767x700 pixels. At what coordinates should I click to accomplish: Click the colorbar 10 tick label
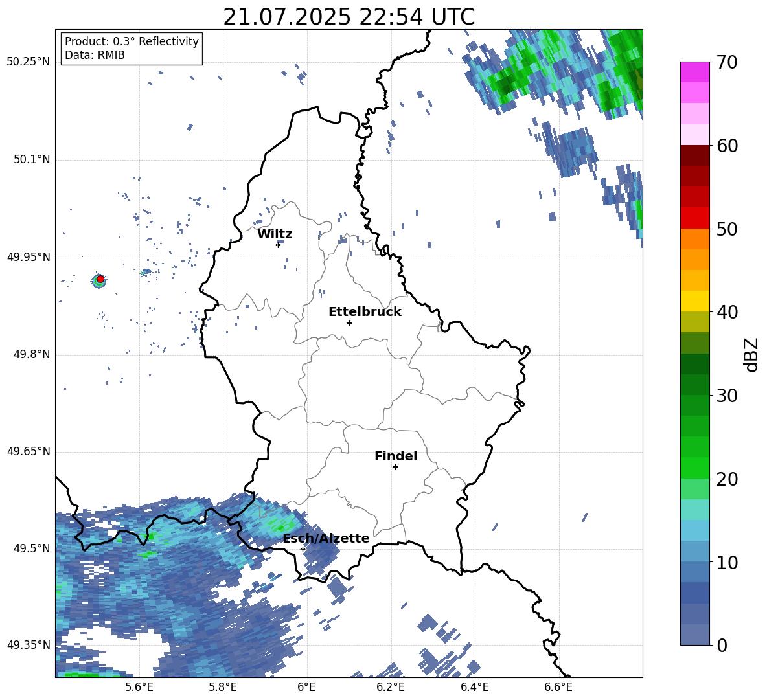point(727,561)
